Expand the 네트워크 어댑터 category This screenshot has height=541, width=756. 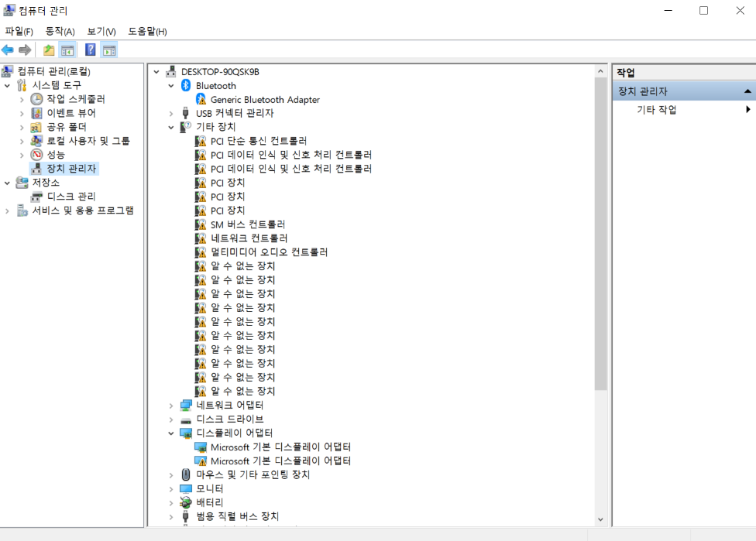pyautogui.click(x=171, y=406)
